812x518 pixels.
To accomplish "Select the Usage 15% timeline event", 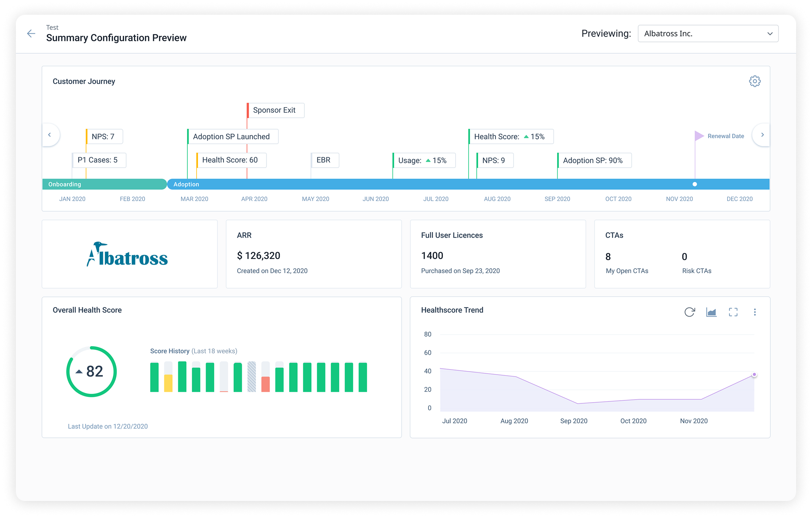I will pos(424,160).
